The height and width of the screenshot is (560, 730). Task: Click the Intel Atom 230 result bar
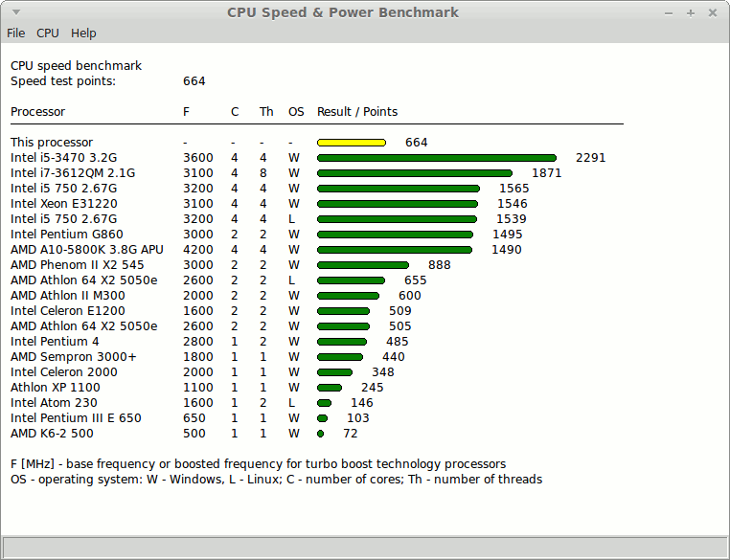pyautogui.click(x=324, y=403)
